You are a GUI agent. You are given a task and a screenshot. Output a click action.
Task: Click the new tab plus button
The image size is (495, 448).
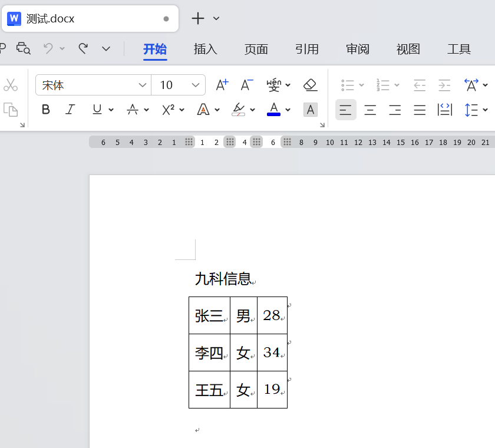coord(198,19)
